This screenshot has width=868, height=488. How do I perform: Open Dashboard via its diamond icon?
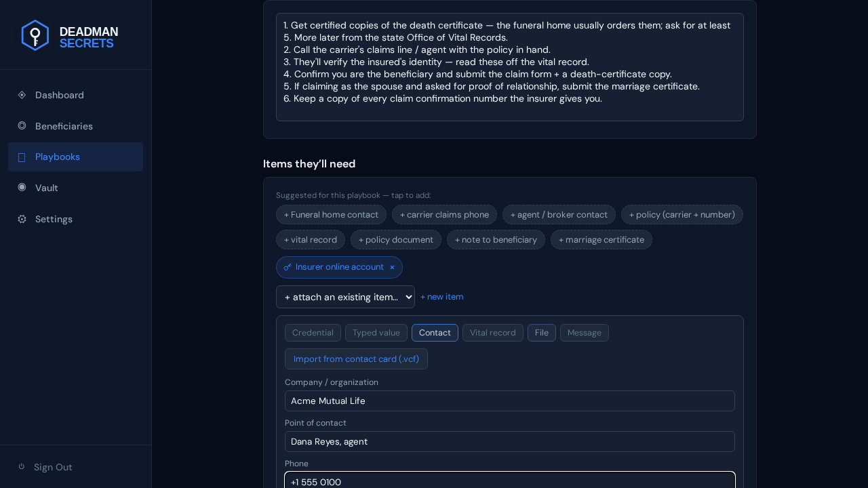tap(22, 95)
